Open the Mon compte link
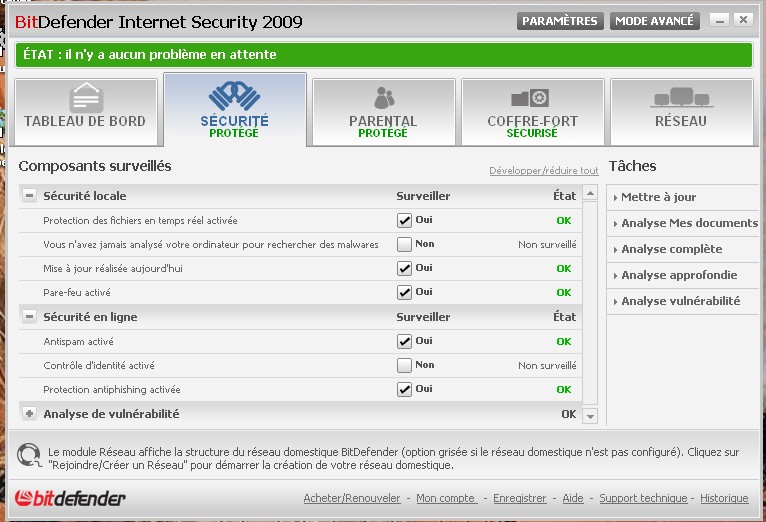The image size is (766, 522). point(447,498)
